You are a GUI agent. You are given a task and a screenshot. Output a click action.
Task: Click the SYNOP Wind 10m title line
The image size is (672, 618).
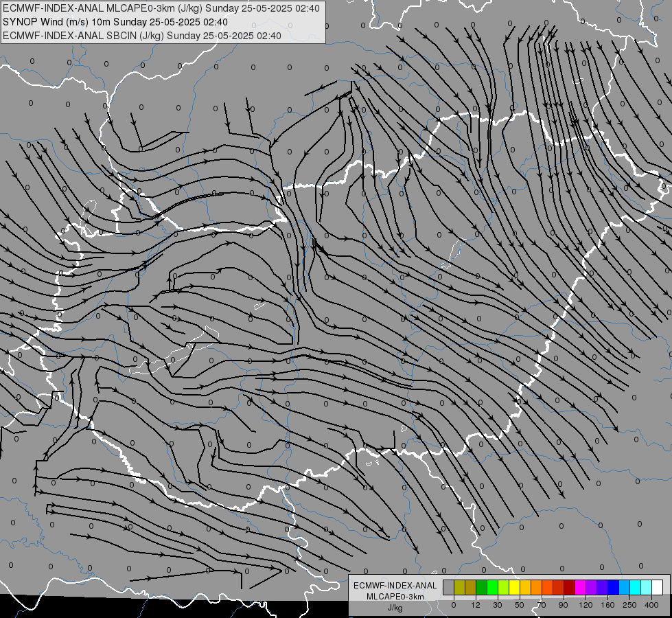[115, 22]
